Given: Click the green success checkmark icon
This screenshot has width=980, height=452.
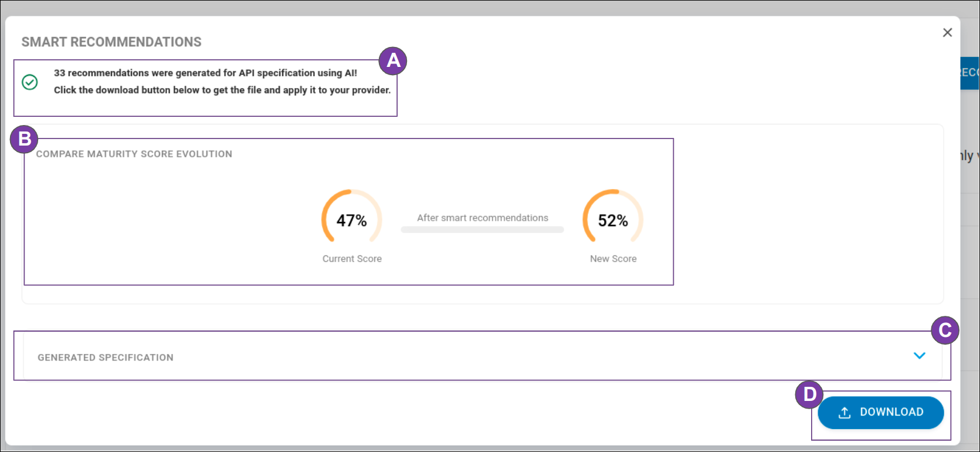Looking at the screenshot, I should (30, 82).
